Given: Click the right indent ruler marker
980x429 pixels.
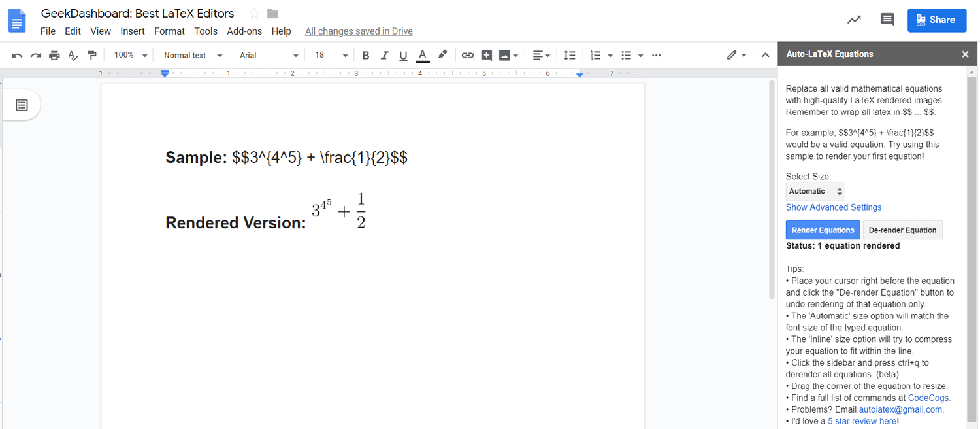Looking at the screenshot, I should click(x=580, y=75).
